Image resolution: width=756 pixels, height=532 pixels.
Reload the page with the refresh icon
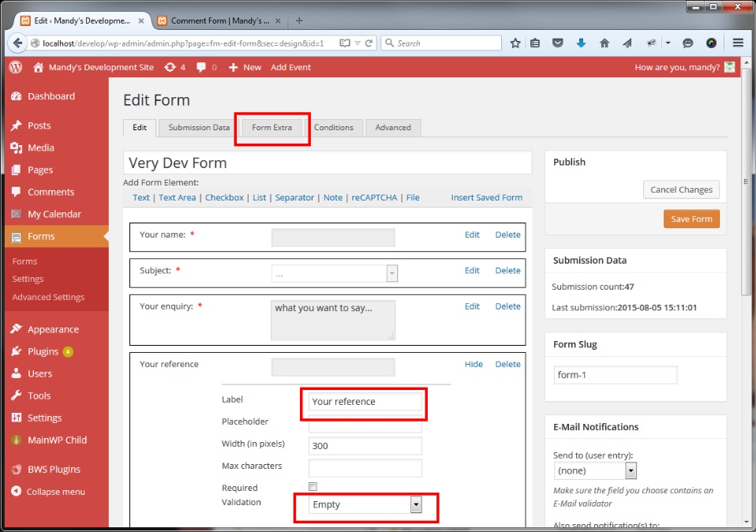pyautogui.click(x=369, y=43)
